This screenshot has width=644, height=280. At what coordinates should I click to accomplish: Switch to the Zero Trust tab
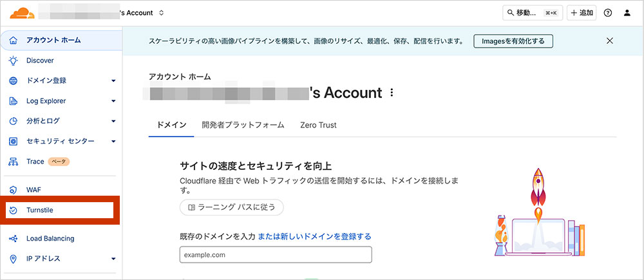pos(318,125)
